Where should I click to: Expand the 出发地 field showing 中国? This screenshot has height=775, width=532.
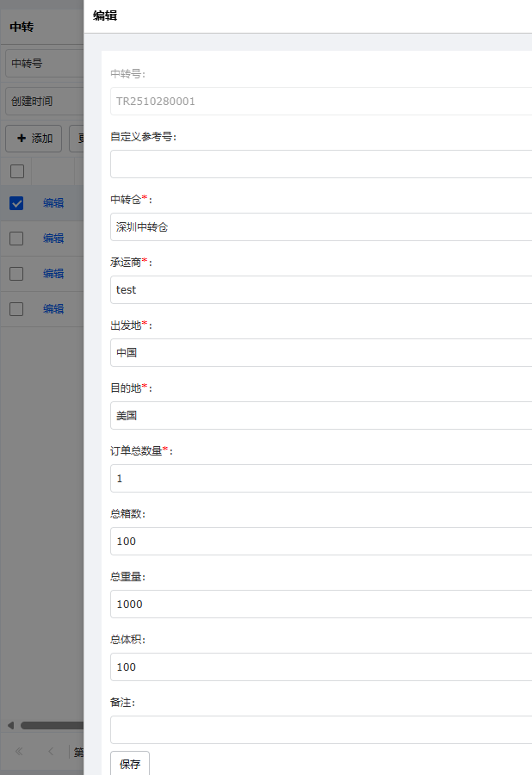320,353
